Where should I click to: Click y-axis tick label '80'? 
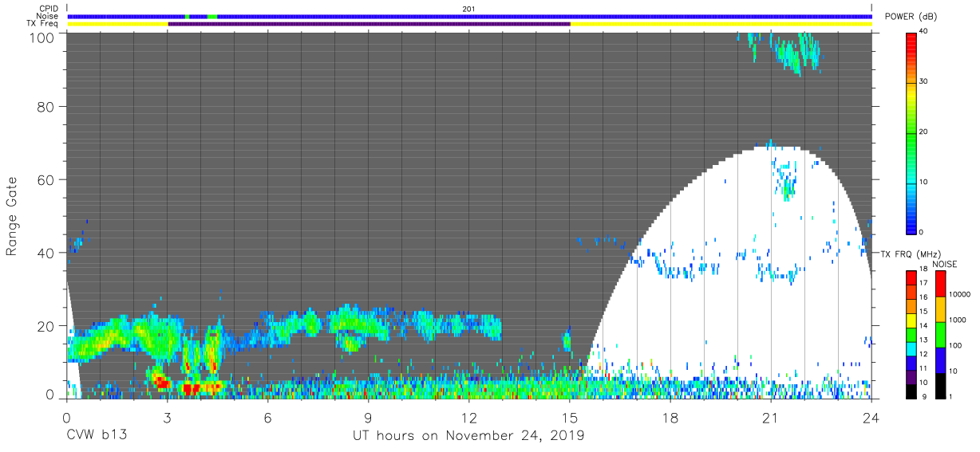[47, 107]
